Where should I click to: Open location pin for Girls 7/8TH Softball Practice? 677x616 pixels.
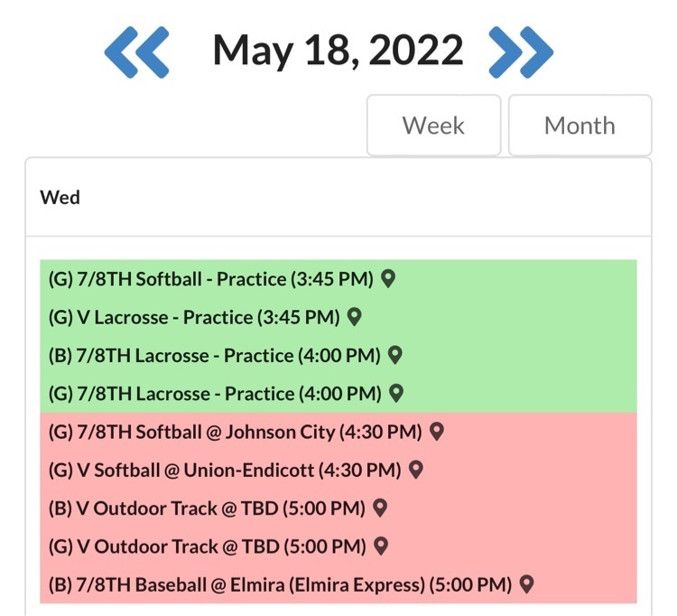(388, 279)
